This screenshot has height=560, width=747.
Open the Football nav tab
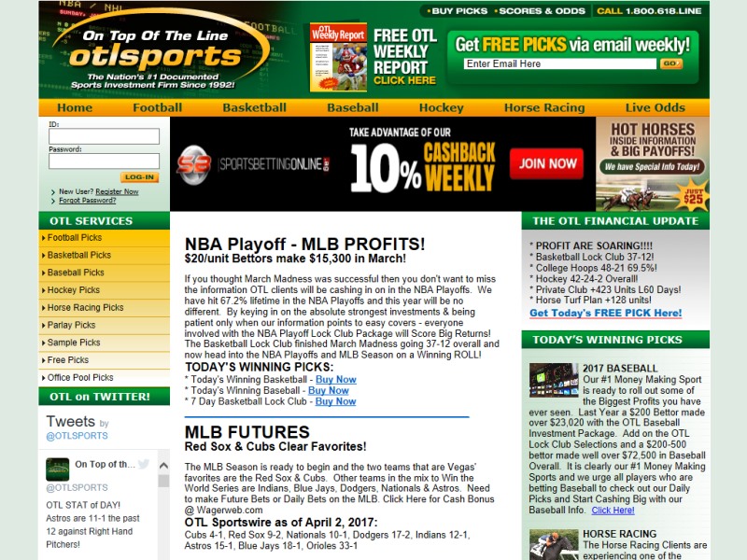[x=157, y=107]
